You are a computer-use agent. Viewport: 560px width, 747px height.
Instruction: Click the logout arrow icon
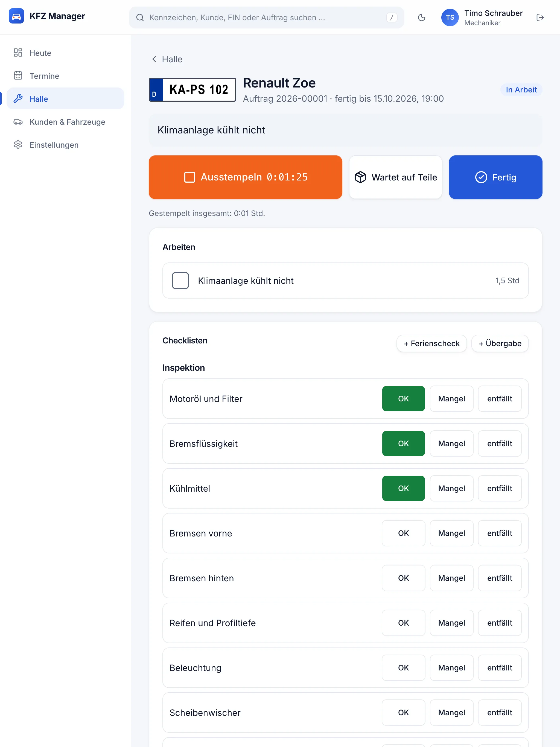(540, 17)
